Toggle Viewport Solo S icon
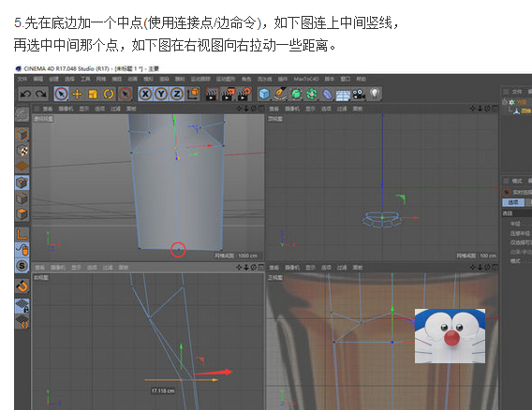 point(22,266)
